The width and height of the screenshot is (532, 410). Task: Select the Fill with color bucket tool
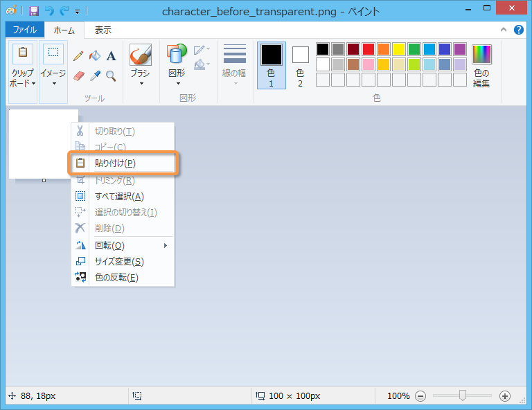tap(95, 56)
